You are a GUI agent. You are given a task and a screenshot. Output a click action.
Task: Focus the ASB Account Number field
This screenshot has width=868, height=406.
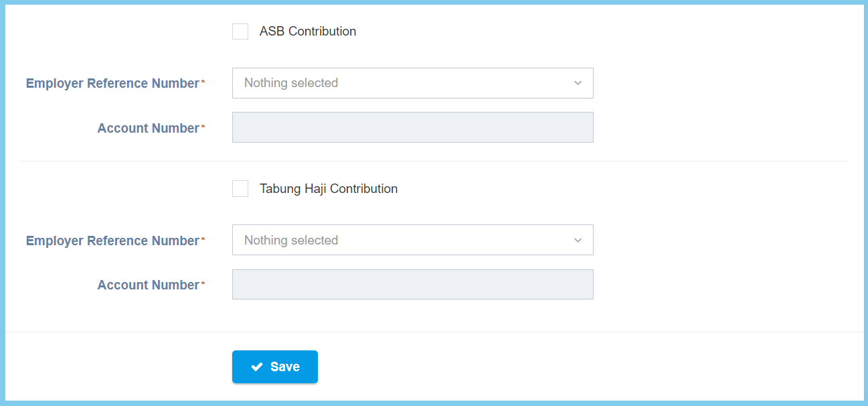412,127
